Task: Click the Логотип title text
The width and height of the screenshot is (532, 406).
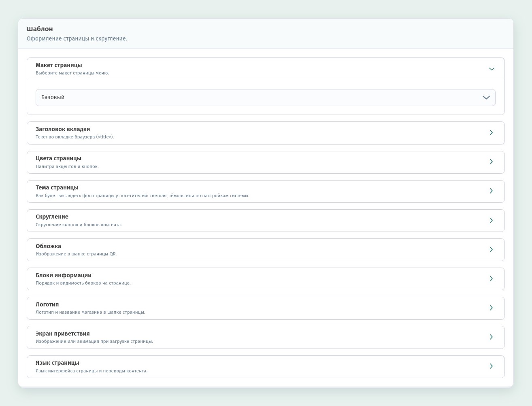Action: (47, 304)
